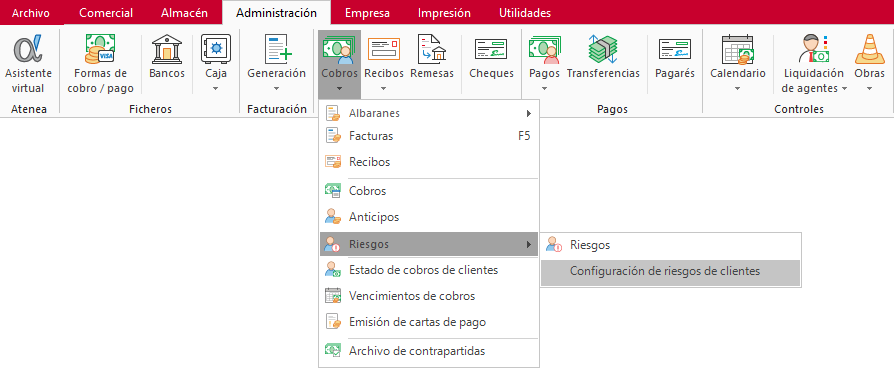Open the Bancos building icon
The width and height of the screenshot is (894, 368).
pyautogui.click(x=166, y=49)
